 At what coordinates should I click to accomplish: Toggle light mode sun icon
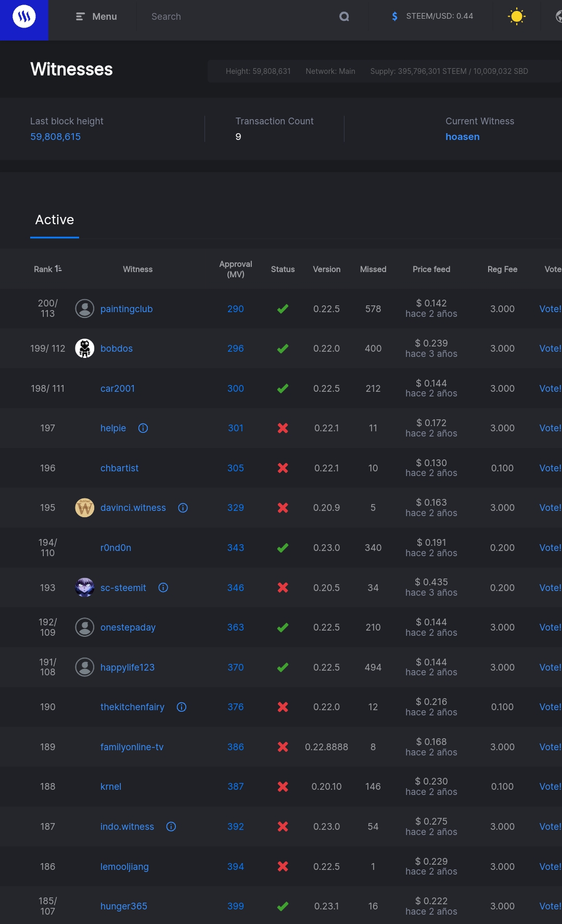[517, 17]
